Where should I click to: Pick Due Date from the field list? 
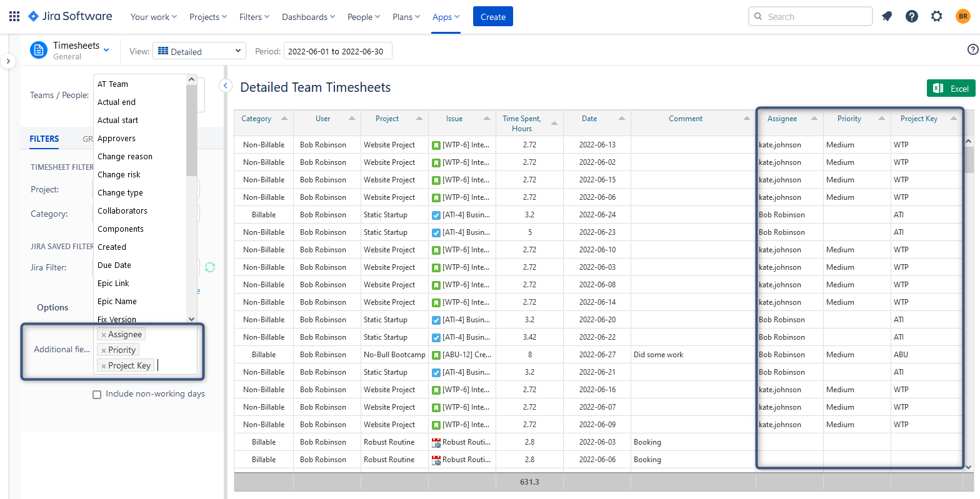[x=140, y=265]
